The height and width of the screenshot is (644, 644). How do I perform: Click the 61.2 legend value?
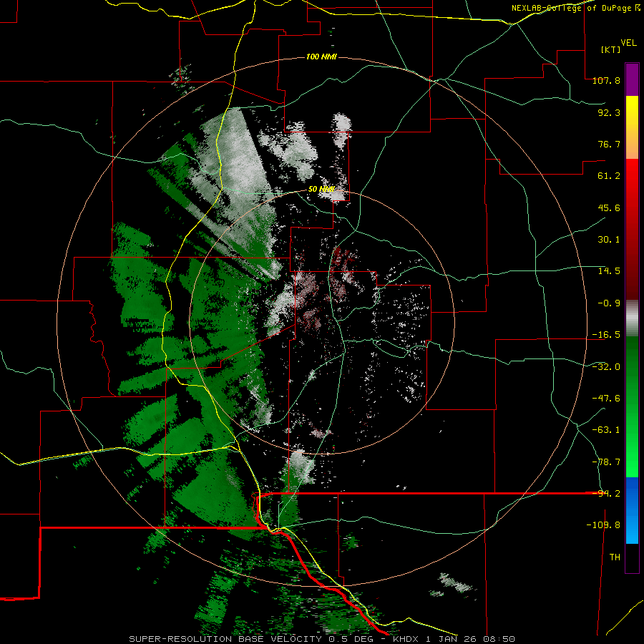[x=609, y=176]
